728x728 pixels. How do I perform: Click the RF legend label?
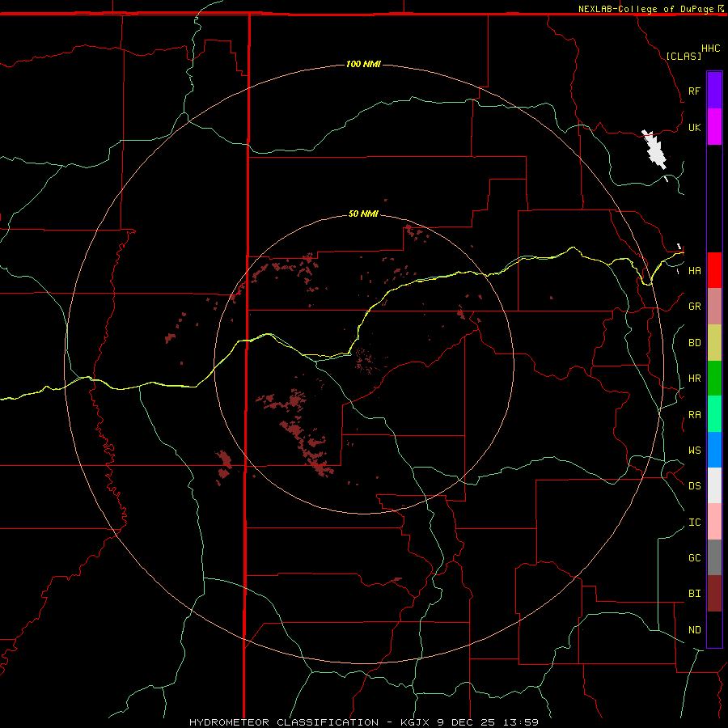click(x=694, y=91)
